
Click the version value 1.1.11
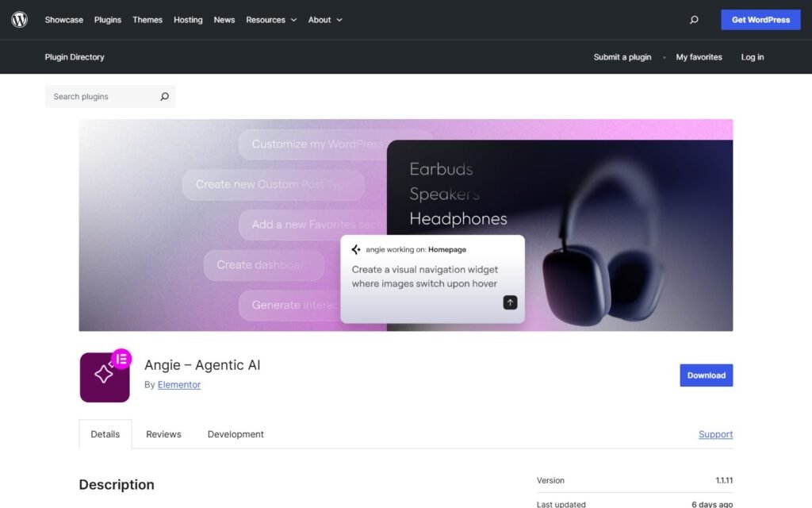724,480
